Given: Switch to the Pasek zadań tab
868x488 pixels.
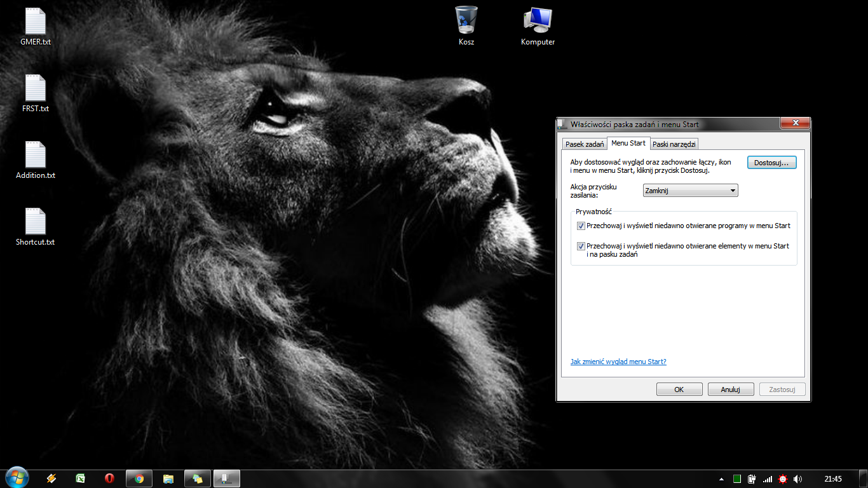Looking at the screenshot, I should point(585,144).
